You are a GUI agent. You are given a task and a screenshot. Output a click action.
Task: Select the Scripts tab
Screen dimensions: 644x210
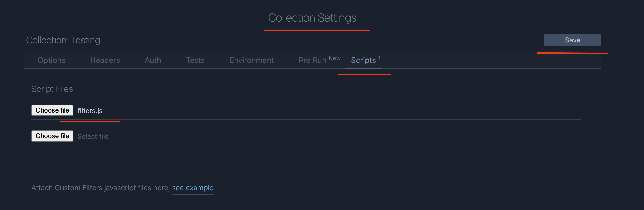pyautogui.click(x=363, y=60)
